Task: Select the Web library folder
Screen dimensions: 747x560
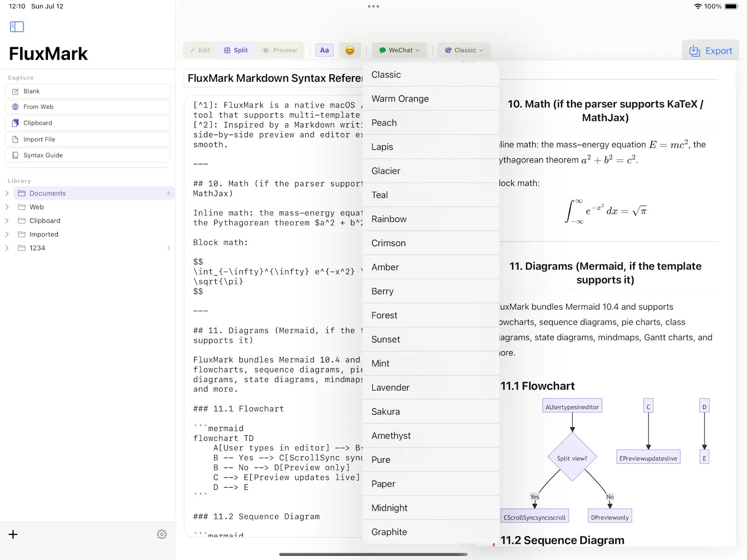Action: click(x=94, y=207)
